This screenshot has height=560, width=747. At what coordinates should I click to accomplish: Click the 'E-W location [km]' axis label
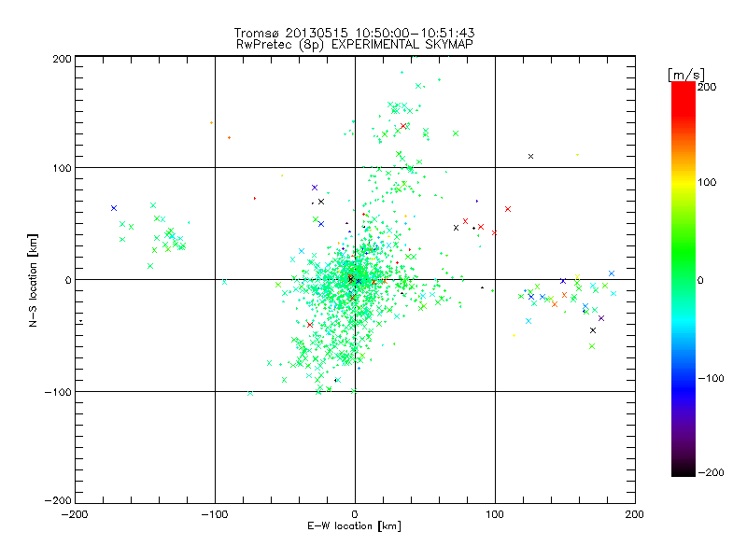point(354,526)
